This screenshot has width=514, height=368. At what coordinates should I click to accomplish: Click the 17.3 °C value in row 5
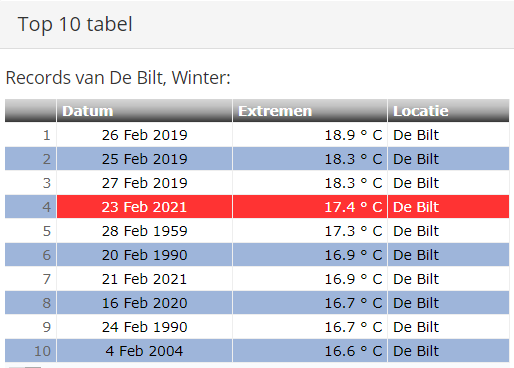pyautogui.click(x=353, y=231)
